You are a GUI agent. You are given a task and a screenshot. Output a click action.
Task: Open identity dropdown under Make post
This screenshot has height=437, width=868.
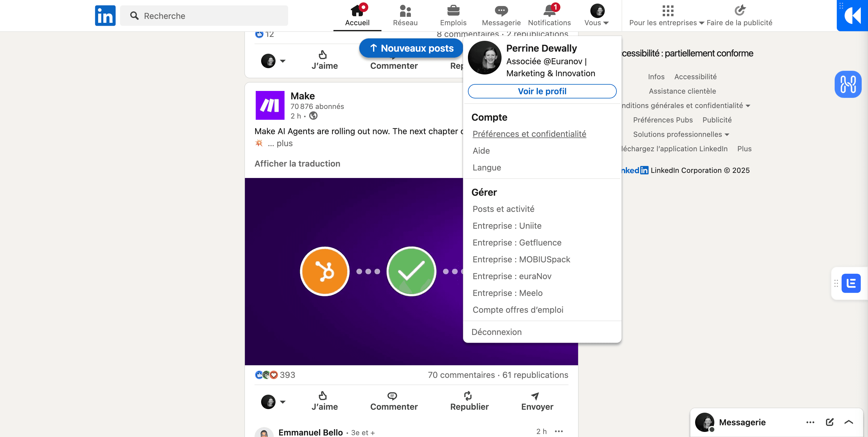pos(273,402)
